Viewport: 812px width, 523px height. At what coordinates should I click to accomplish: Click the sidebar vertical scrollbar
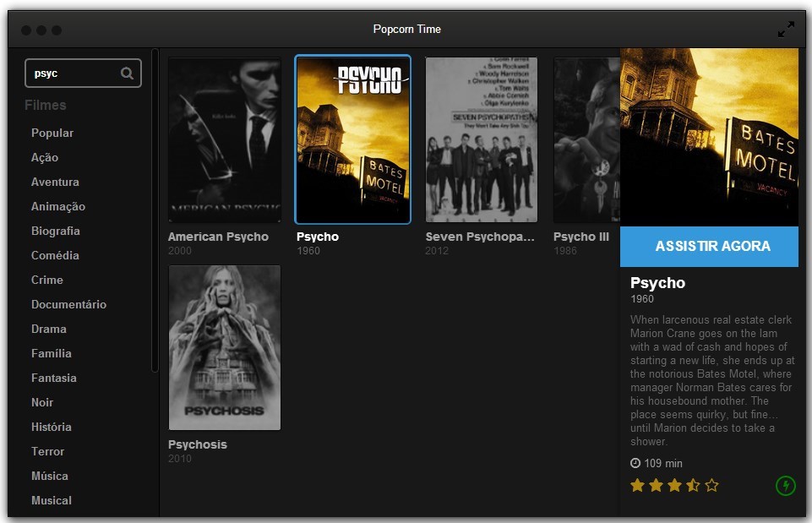click(x=155, y=210)
